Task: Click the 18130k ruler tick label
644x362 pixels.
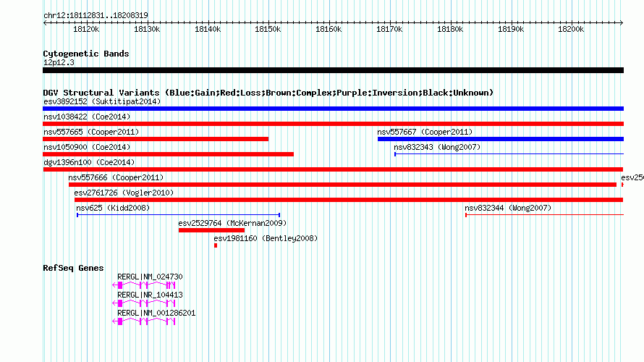Action: tap(147, 29)
